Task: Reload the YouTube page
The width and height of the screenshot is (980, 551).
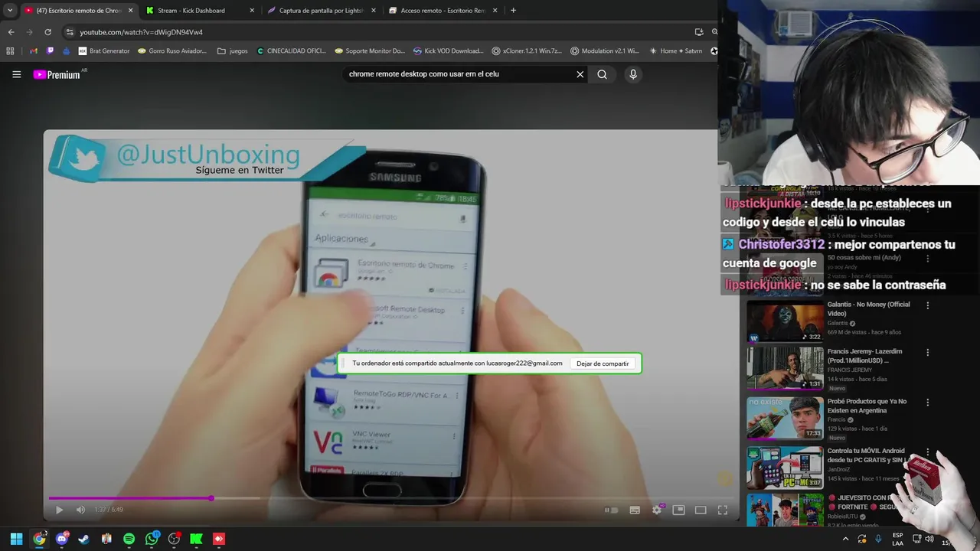Action: coord(47,32)
